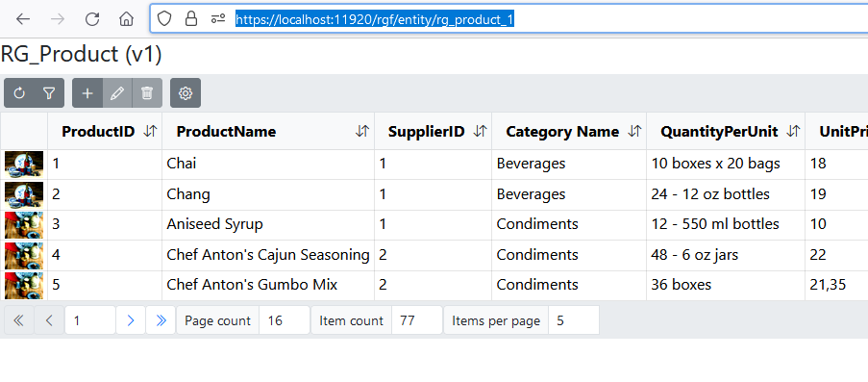
Task: Click the Items per page field
Action: click(x=574, y=320)
